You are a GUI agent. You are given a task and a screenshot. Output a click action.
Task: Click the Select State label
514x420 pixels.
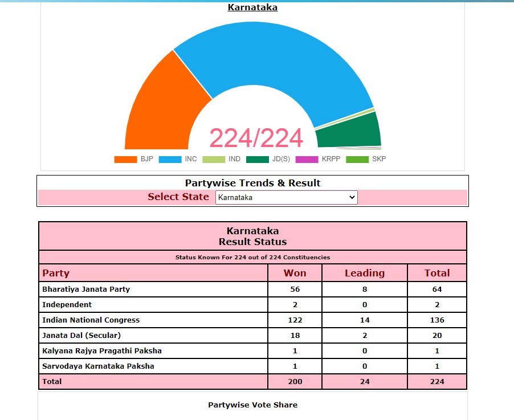coord(178,197)
